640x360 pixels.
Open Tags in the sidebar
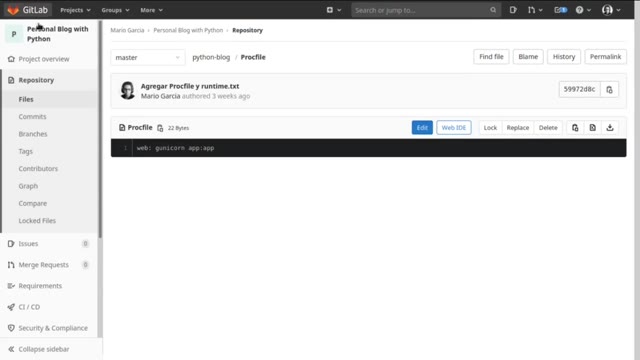[25, 151]
